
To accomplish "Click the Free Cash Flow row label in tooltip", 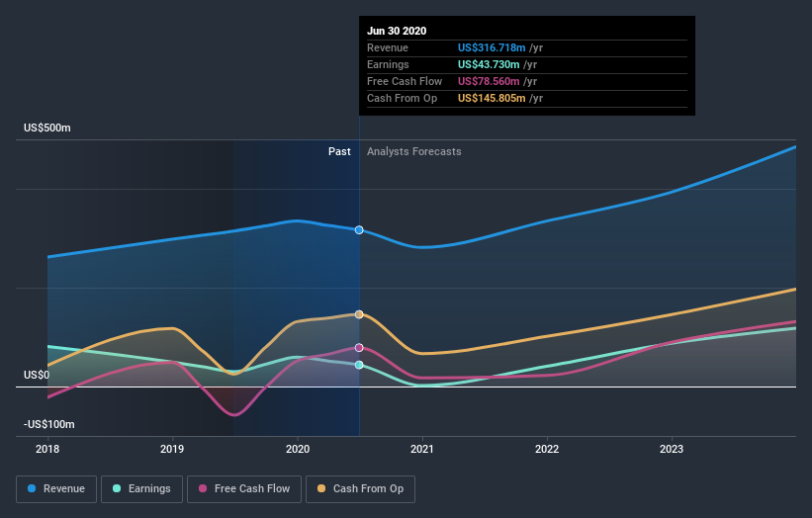I will [405, 81].
